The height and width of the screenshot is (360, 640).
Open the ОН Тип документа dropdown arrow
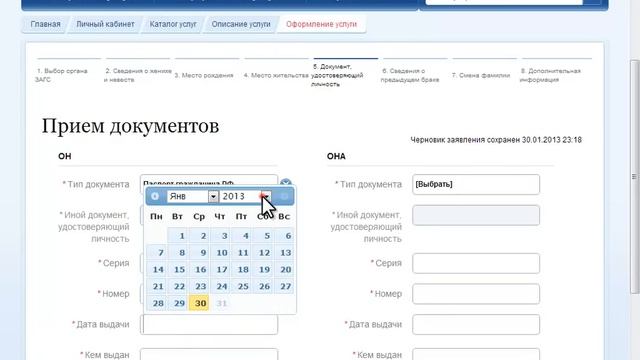(286, 182)
